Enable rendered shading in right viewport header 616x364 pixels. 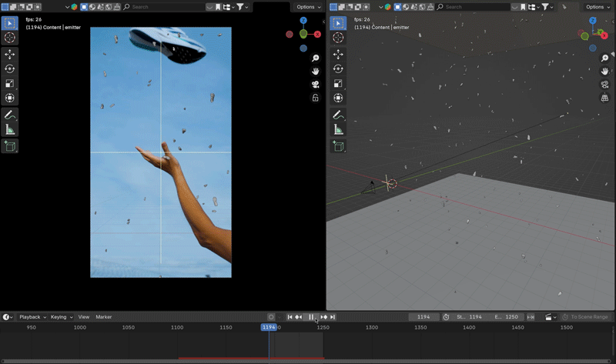422,7
